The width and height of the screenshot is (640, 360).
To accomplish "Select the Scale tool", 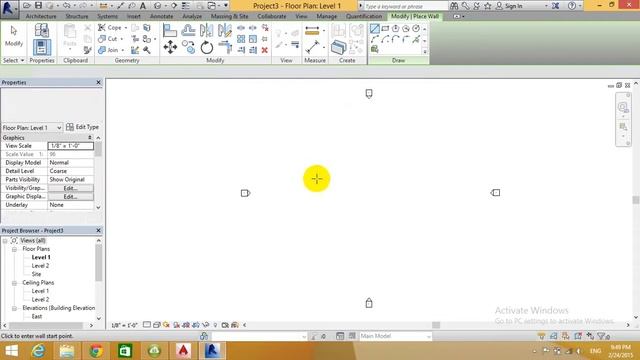I will 253,39.
